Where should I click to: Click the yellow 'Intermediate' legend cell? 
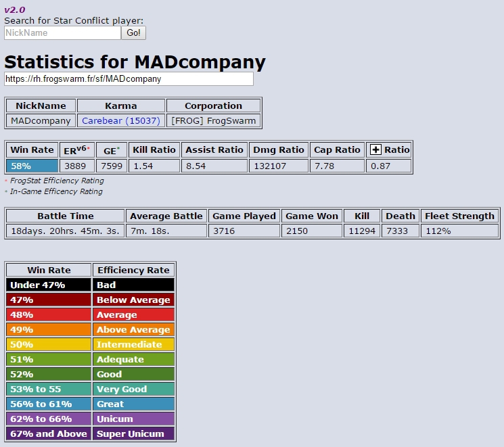click(133, 344)
